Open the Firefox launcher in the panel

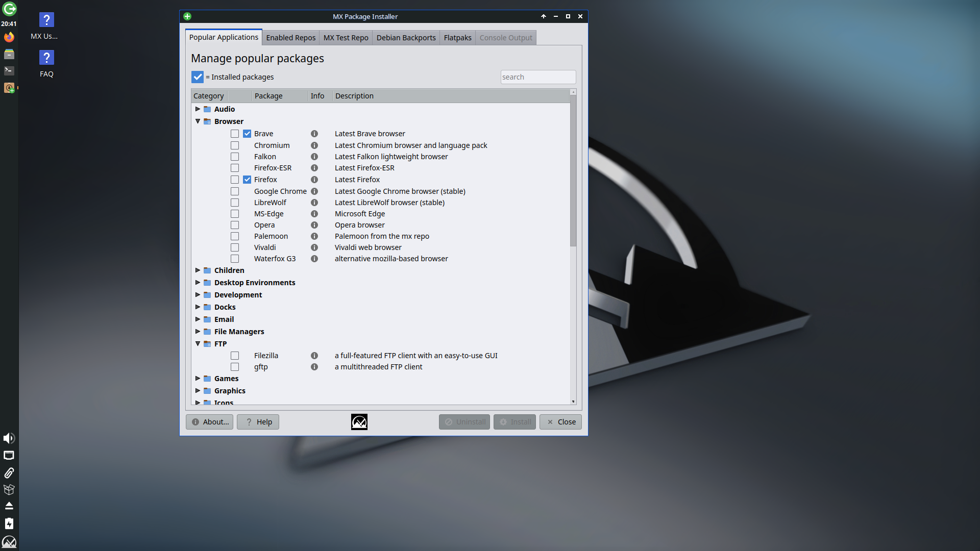point(9,37)
